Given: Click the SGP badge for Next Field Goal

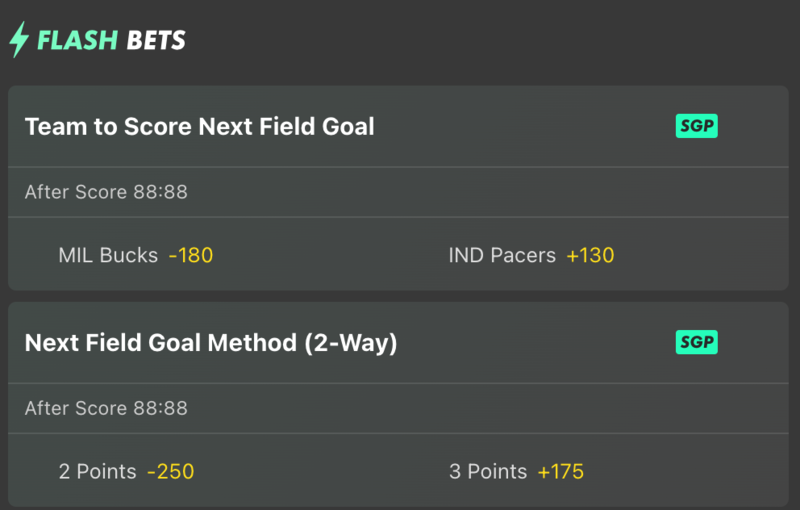Looking at the screenshot, I should coord(696,126).
